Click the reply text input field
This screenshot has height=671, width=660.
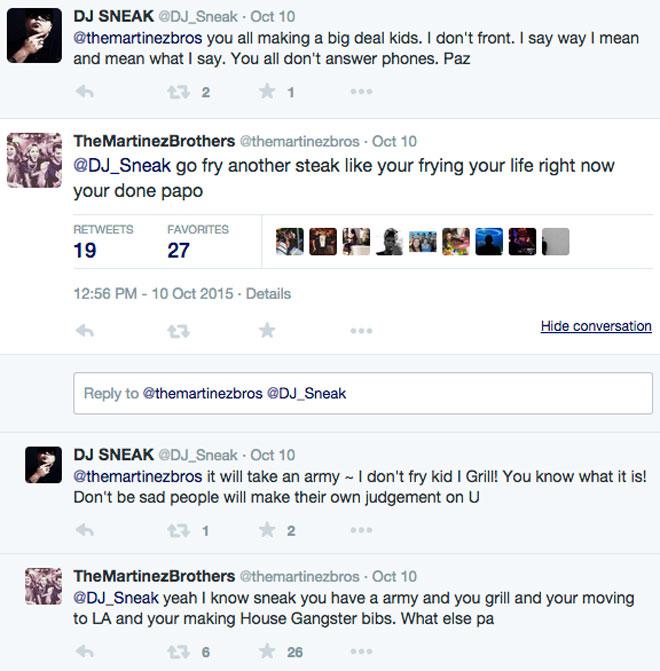click(362, 393)
